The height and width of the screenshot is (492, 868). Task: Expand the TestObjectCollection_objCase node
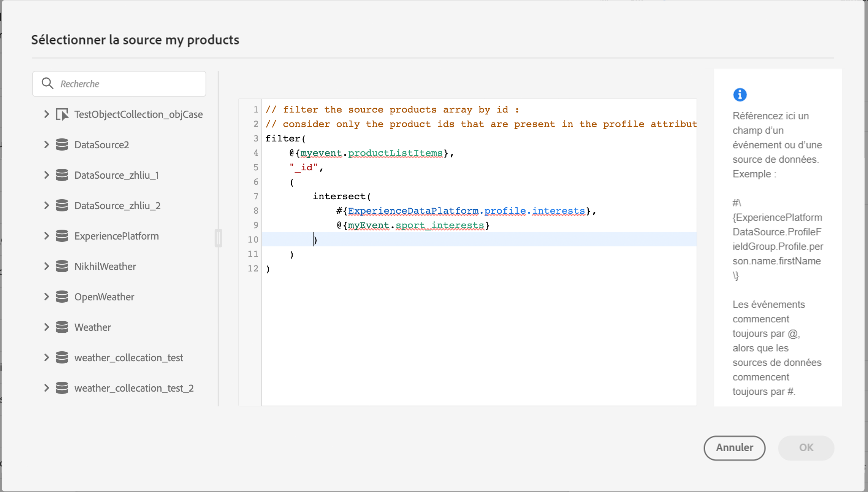(46, 114)
